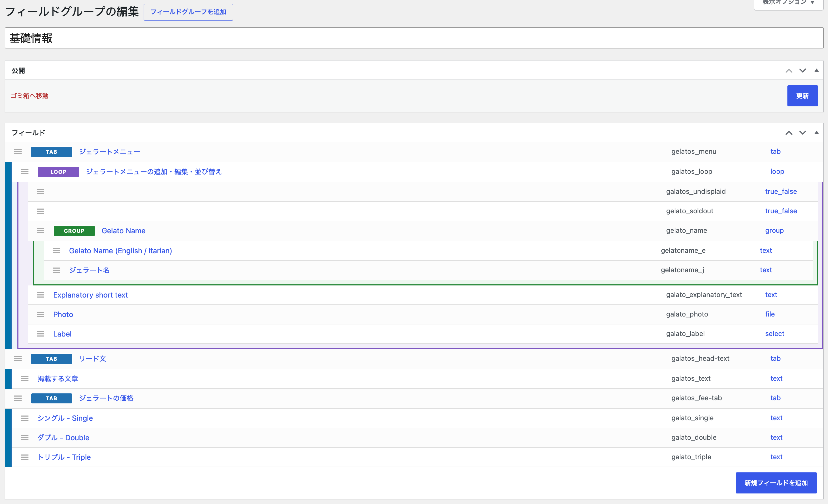Click the drag handle for ジェラートメニュー tab row
Viewport: 828px width, 504px height.
pyautogui.click(x=18, y=152)
